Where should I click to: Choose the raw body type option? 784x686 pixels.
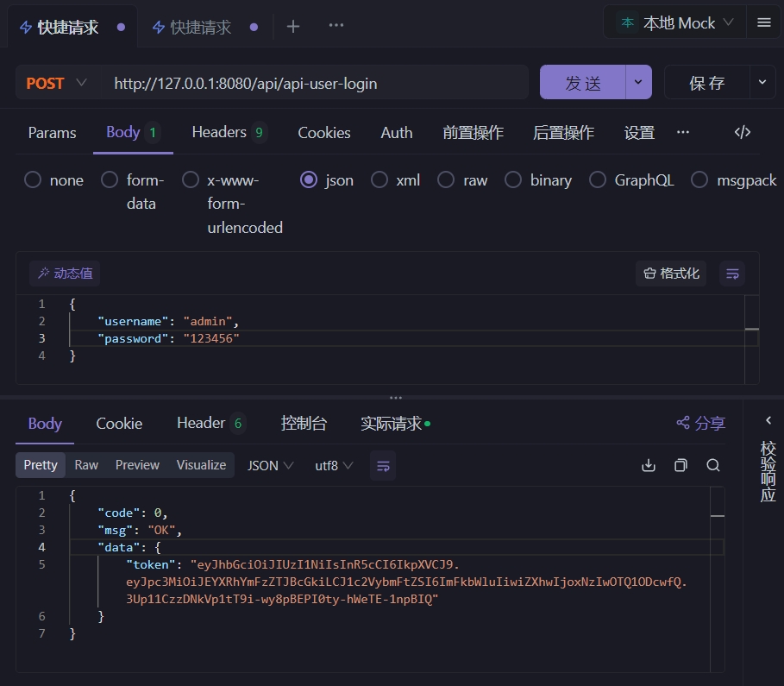pos(446,180)
